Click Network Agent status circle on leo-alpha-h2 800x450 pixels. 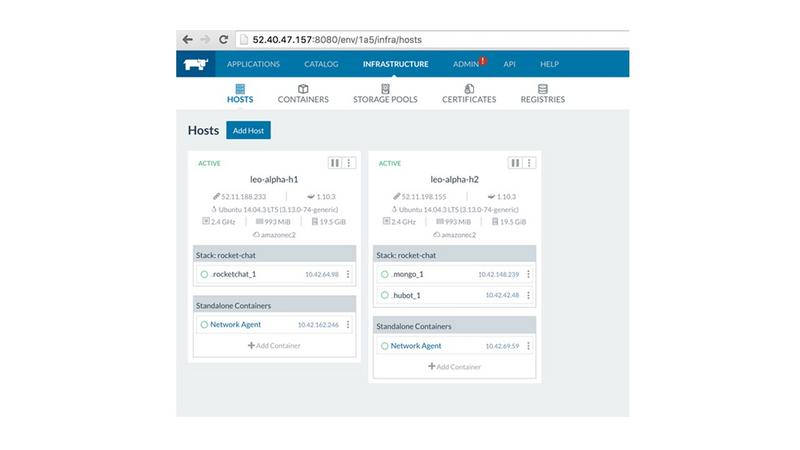coord(385,346)
